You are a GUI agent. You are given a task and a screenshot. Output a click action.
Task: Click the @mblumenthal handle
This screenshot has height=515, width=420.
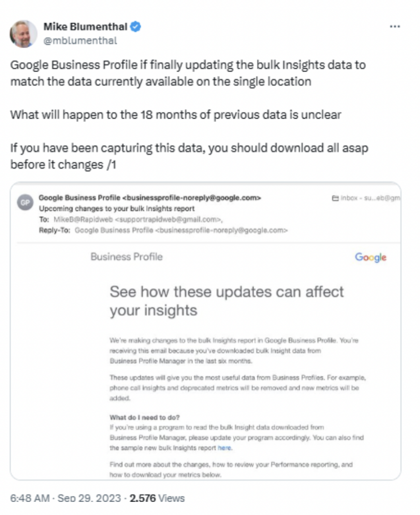[x=80, y=41]
